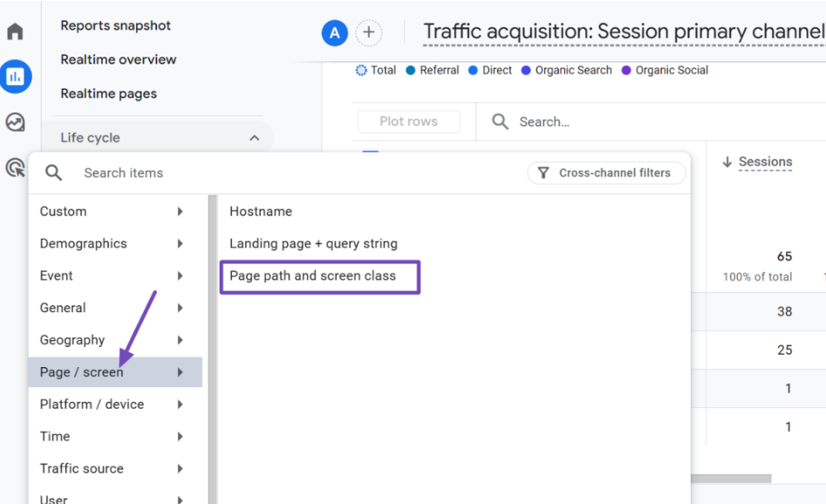This screenshot has height=504, width=826.
Task: Select the Reports bar chart icon
Action: tap(15, 77)
